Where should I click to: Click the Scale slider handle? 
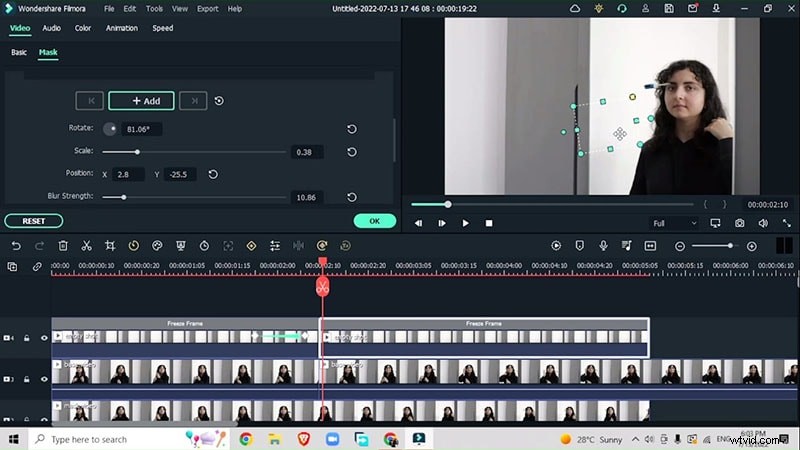click(x=137, y=152)
